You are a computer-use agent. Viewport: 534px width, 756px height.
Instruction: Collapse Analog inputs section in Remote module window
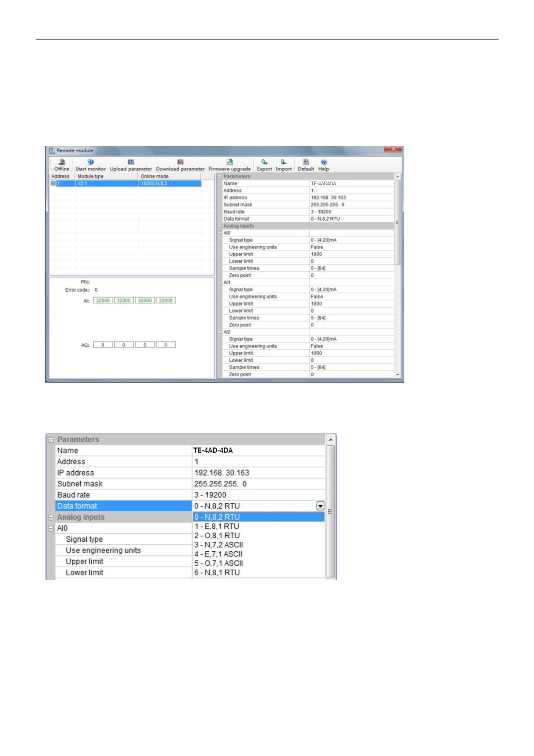(x=220, y=226)
